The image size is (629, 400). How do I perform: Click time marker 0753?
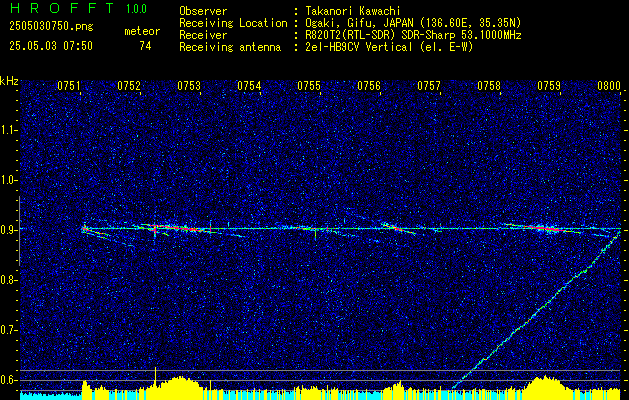(x=189, y=85)
